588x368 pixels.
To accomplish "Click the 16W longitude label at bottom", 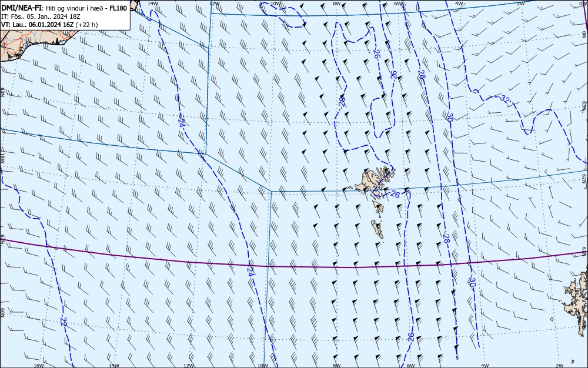I will click(x=39, y=366).
